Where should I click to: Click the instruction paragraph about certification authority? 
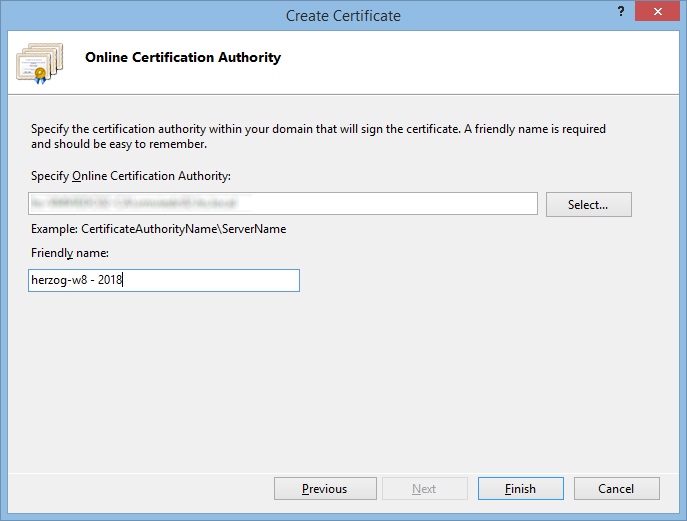(318, 136)
